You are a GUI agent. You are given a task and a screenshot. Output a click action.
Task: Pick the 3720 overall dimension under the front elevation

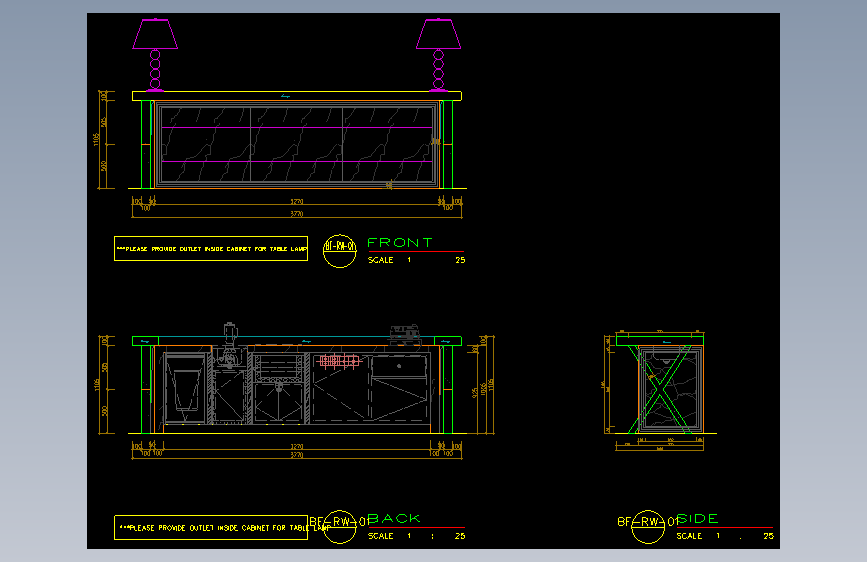(x=297, y=214)
